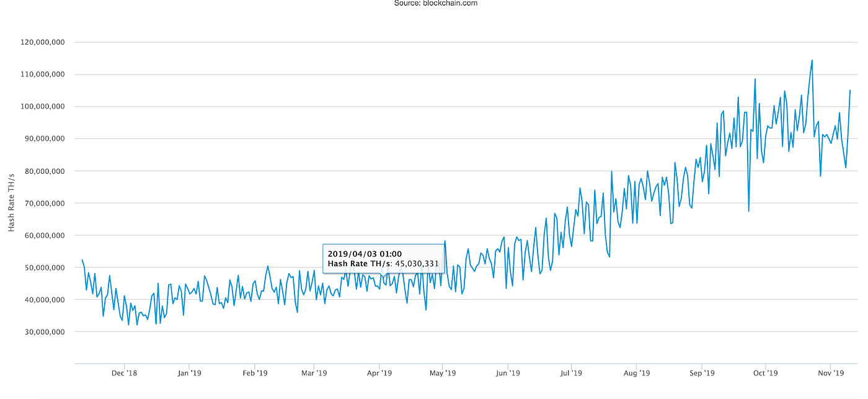Select the hash rate line at May '19 surge

tap(444, 242)
